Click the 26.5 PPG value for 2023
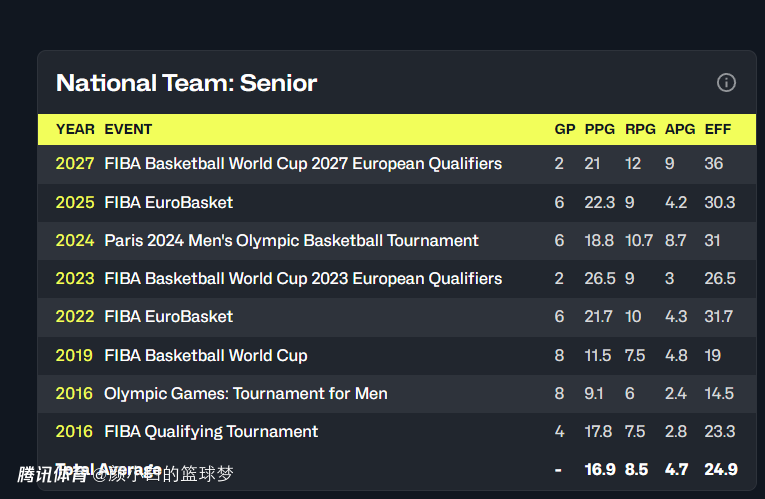Viewport: 765px width, 499px height. 600,279
